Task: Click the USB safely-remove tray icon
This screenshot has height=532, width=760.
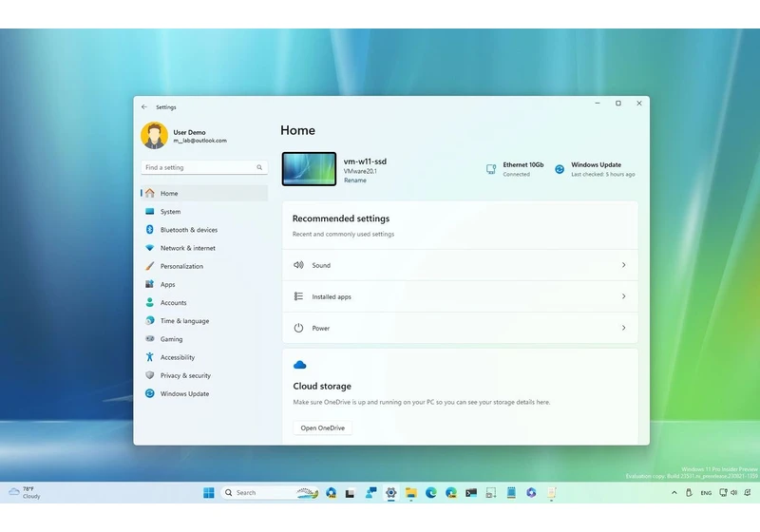Action: pyautogui.click(x=689, y=493)
